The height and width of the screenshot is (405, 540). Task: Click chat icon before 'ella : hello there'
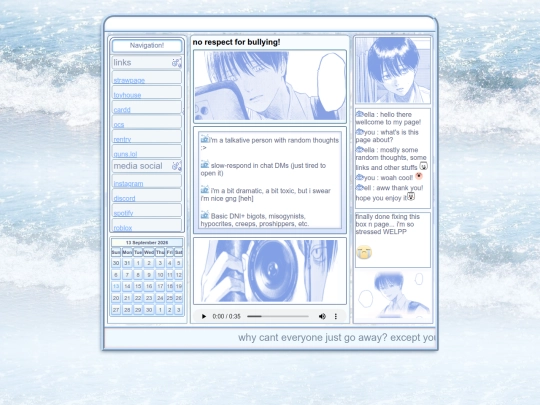pyautogui.click(x=360, y=114)
